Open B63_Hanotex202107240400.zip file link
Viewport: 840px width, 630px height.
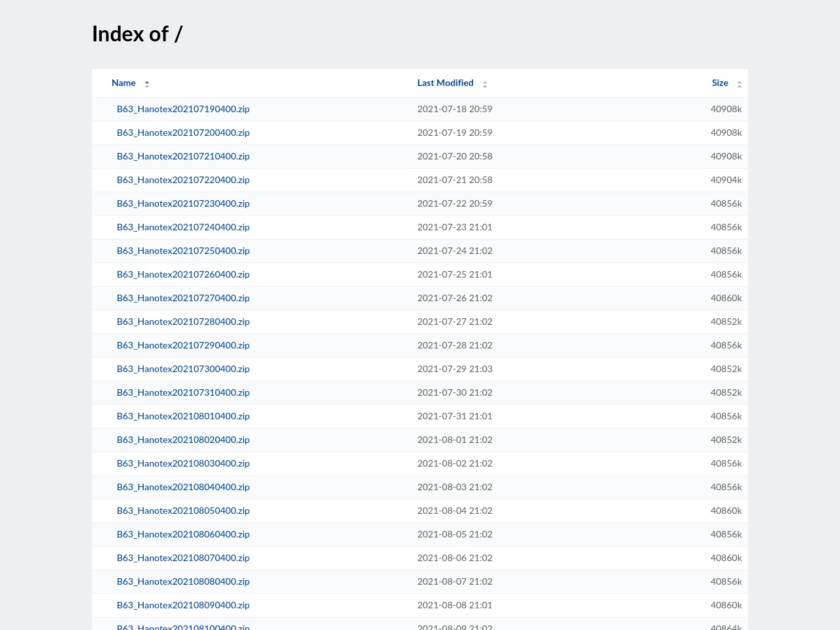pyautogui.click(x=183, y=227)
